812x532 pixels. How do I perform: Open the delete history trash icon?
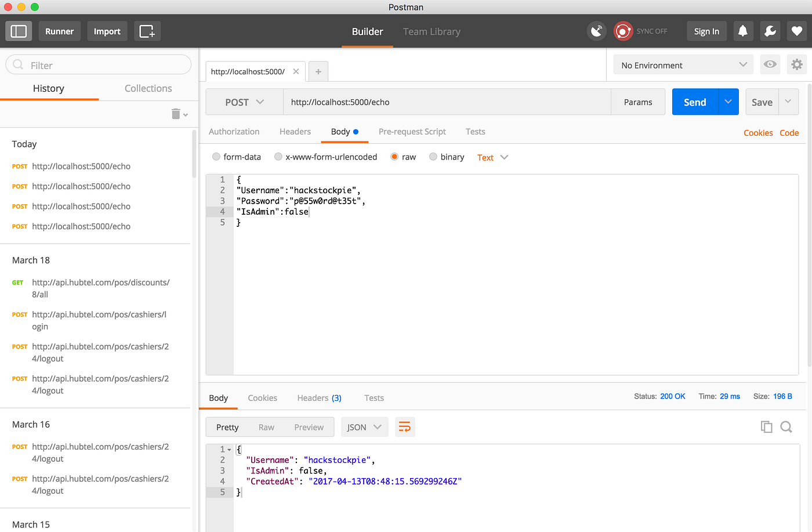pyautogui.click(x=177, y=114)
